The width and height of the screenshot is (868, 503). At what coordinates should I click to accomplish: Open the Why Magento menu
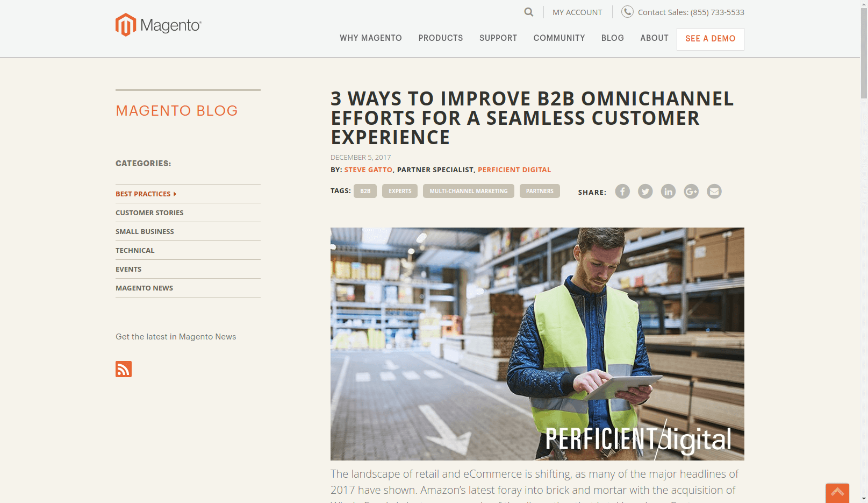[371, 38]
